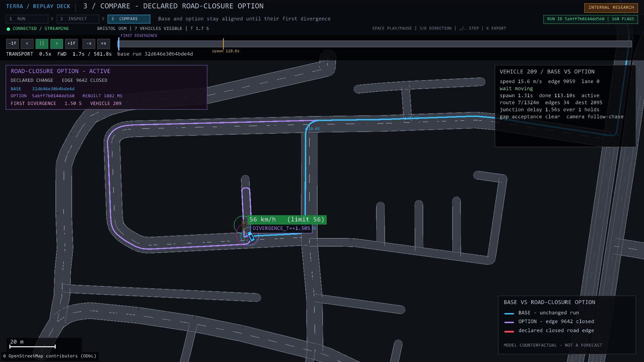This screenshot has width=644, height=362.
Task: Seek on the replay timeline scrubber bar
Action: tap(375, 44)
